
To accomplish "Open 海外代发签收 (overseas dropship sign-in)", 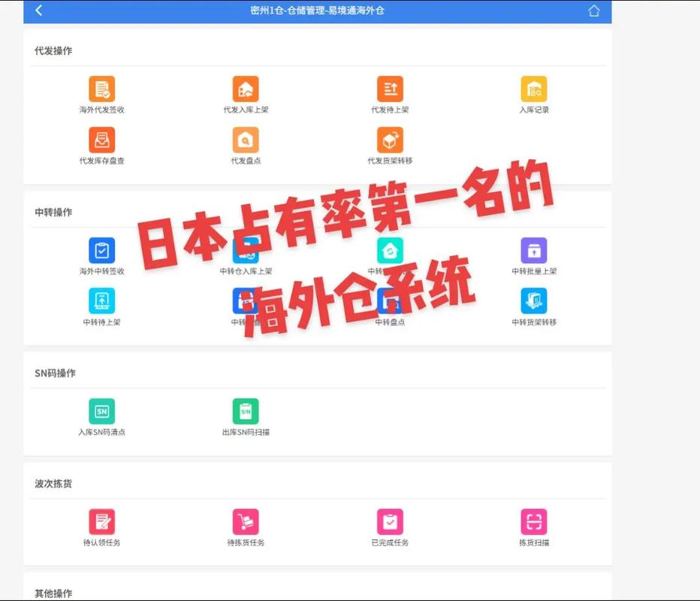I will tap(101, 90).
